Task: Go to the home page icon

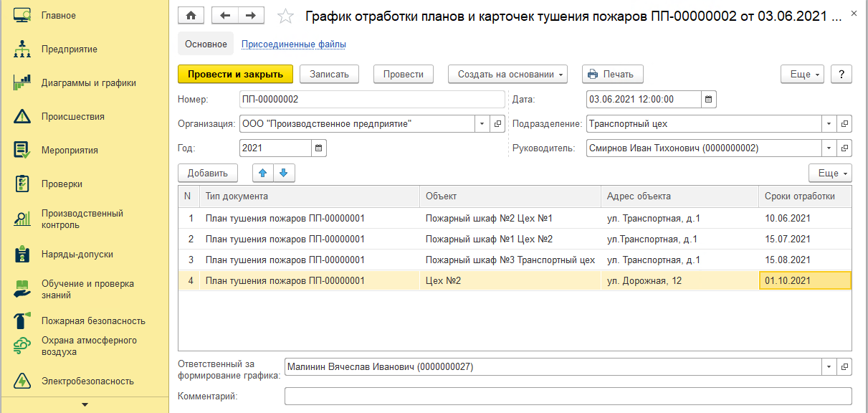Action: click(191, 15)
